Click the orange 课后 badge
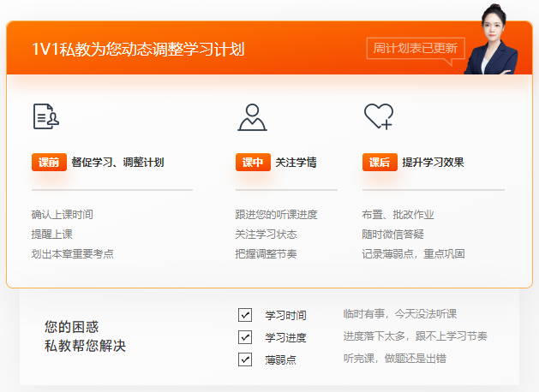This screenshot has width=539, height=392. click(x=380, y=162)
